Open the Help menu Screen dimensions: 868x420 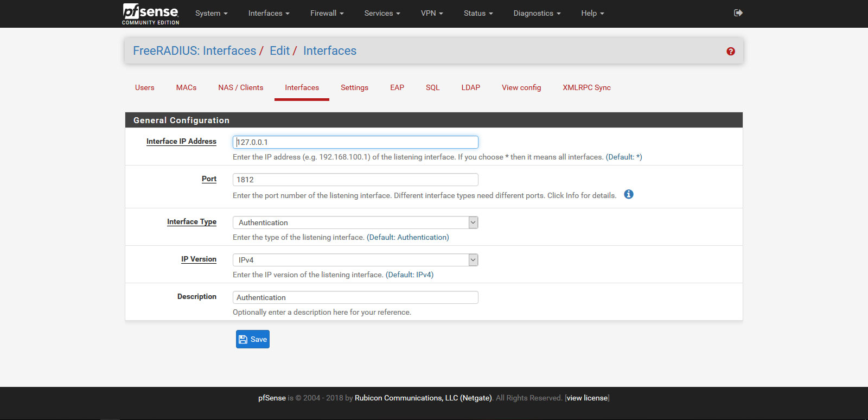593,13
